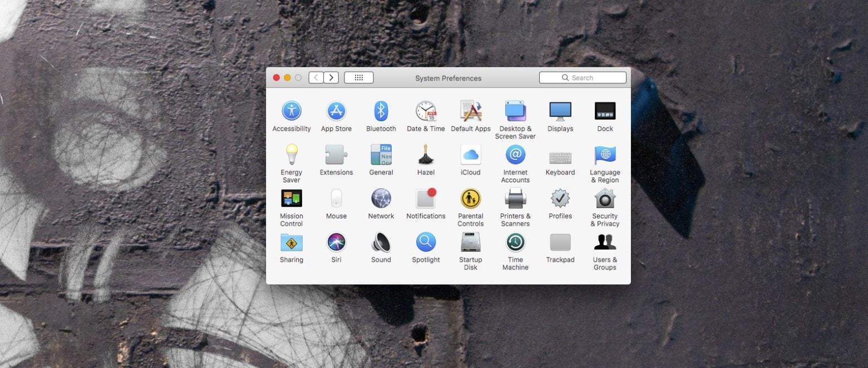Open the Displays preference pane
868x368 pixels.
click(560, 111)
